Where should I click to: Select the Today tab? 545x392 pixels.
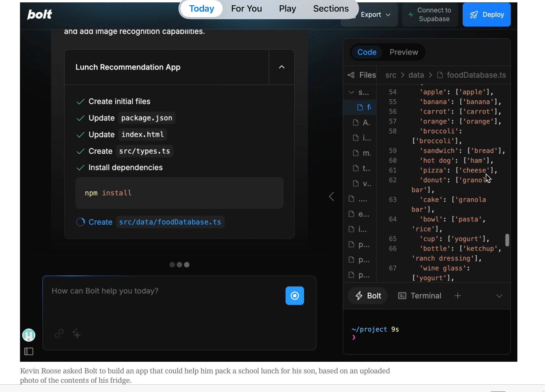[x=202, y=9]
